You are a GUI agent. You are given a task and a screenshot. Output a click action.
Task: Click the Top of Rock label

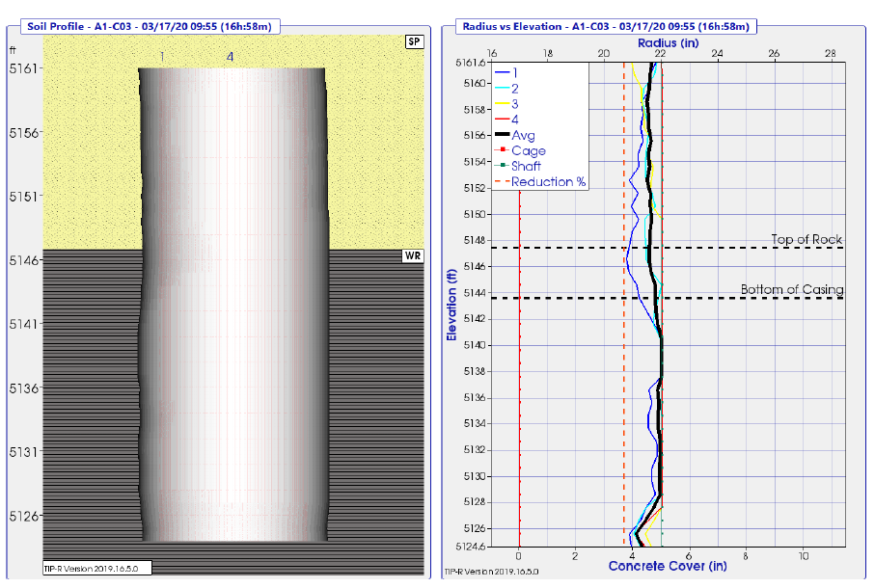(x=807, y=239)
